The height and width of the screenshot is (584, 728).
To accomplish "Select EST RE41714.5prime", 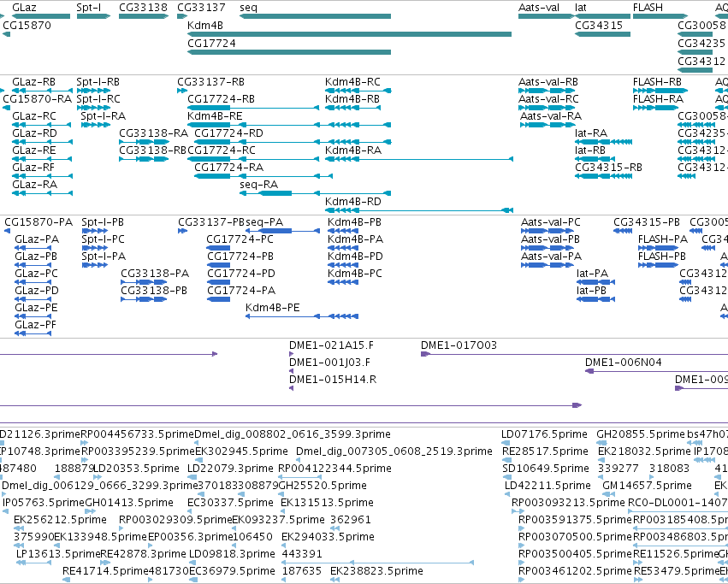I will 67,580.
